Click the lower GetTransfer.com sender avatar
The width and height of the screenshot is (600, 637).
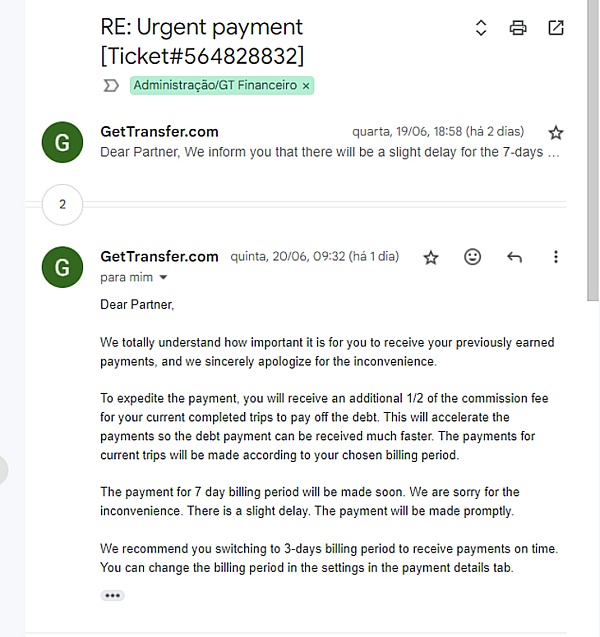pyautogui.click(x=62, y=266)
